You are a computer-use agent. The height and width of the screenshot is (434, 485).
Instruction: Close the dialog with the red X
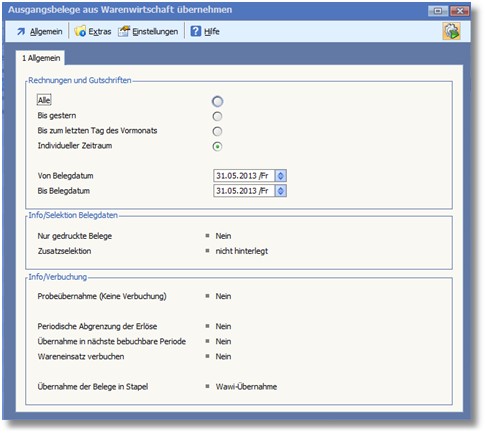pyautogui.click(x=460, y=11)
